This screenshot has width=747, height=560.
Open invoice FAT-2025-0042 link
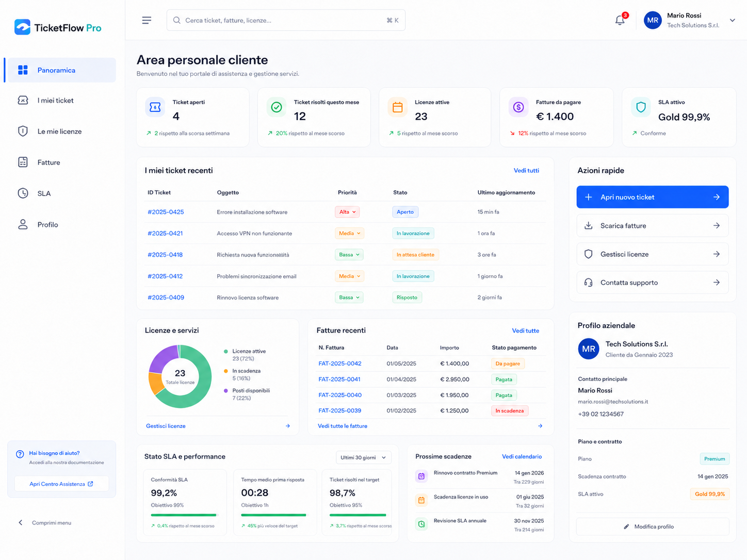pos(340,364)
